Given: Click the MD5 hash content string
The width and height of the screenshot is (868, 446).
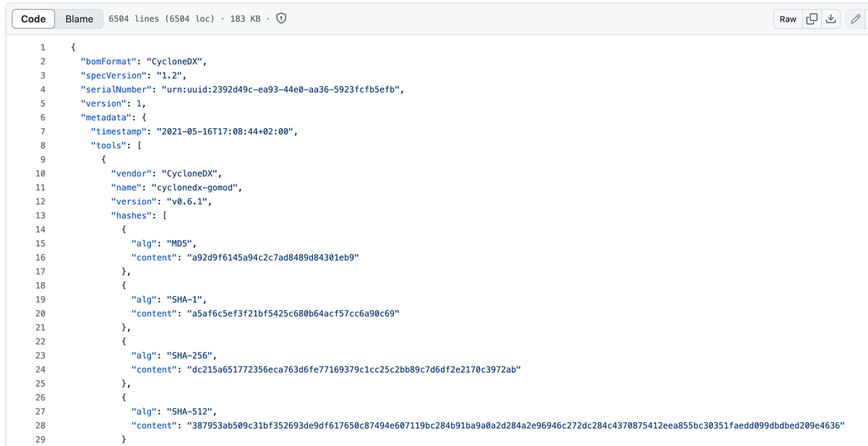Looking at the screenshot, I should [272, 258].
